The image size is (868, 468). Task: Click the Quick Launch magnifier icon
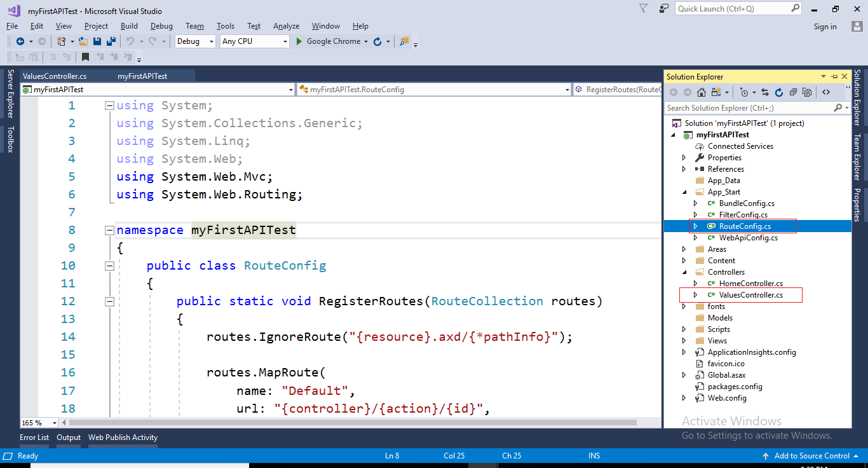(x=796, y=8)
